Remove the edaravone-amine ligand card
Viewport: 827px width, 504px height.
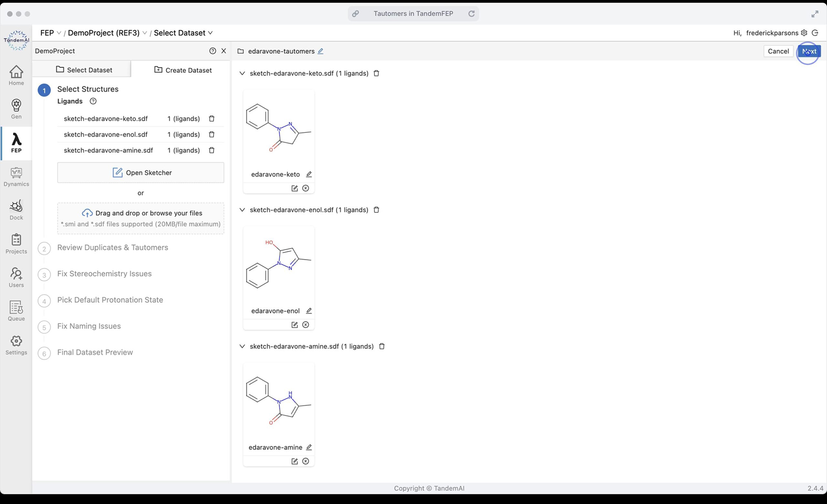click(x=306, y=461)
